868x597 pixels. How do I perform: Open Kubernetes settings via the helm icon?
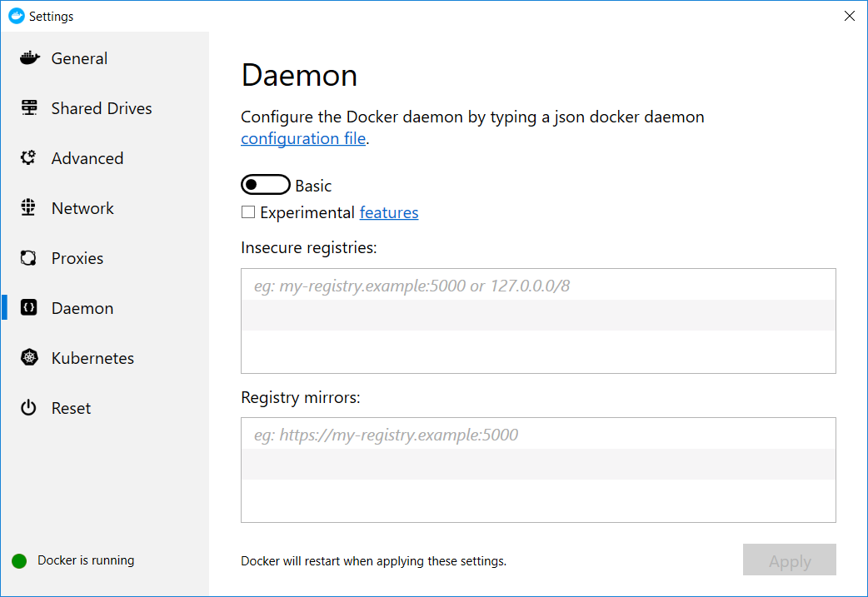click(x=28, y=357)
